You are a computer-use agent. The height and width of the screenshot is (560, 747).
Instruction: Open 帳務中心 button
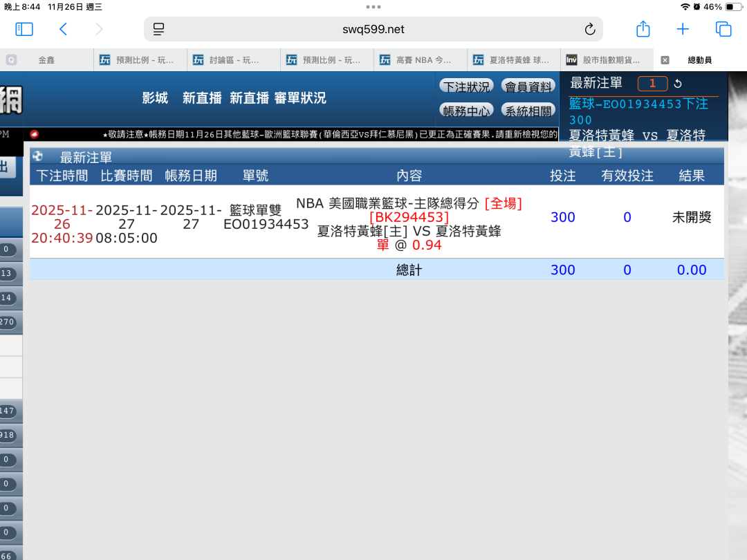coord(466,111)
